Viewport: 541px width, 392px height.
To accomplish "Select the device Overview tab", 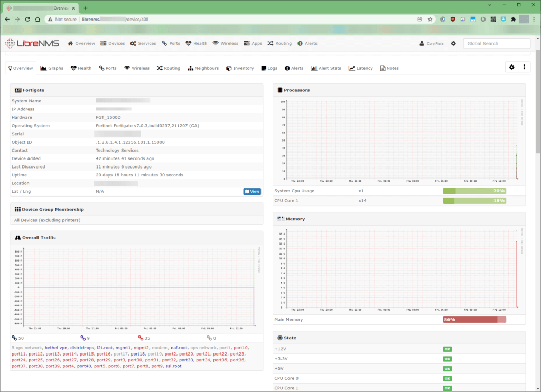I will click(21, 68).
